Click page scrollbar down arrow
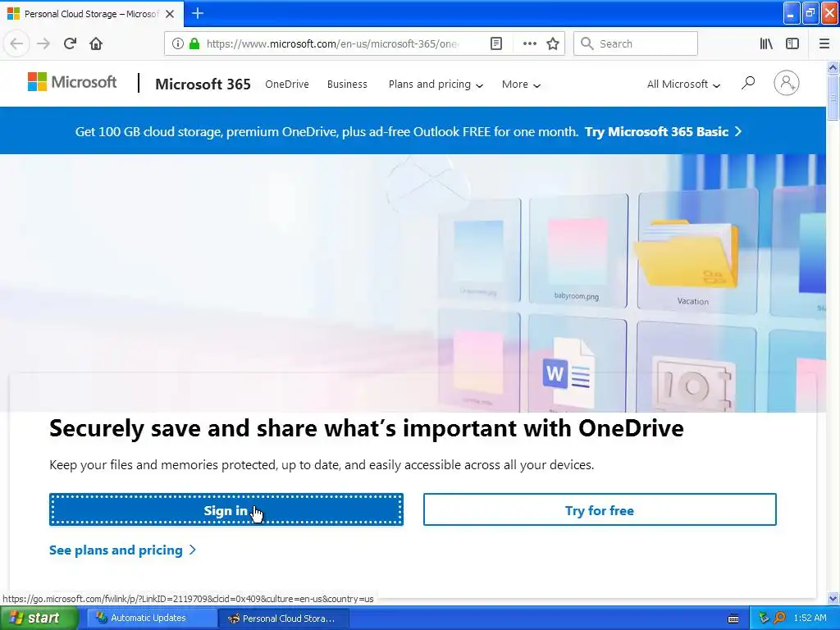The height and width of the screenshot is (630, 840). pos(833,598)
